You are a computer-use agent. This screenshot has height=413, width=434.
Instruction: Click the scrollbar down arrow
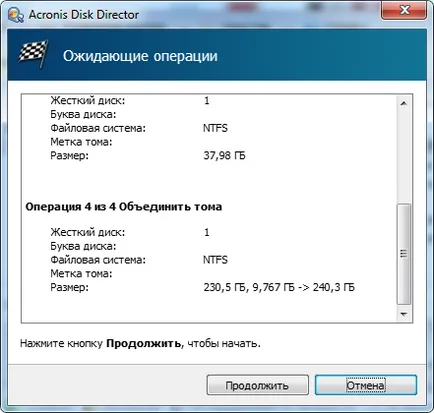(404, 314)
